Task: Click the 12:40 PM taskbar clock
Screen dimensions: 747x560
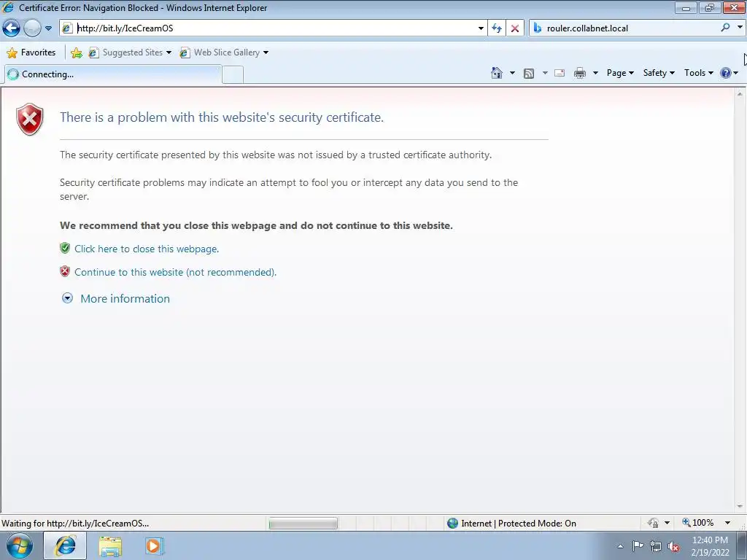Action: [710, 546]
